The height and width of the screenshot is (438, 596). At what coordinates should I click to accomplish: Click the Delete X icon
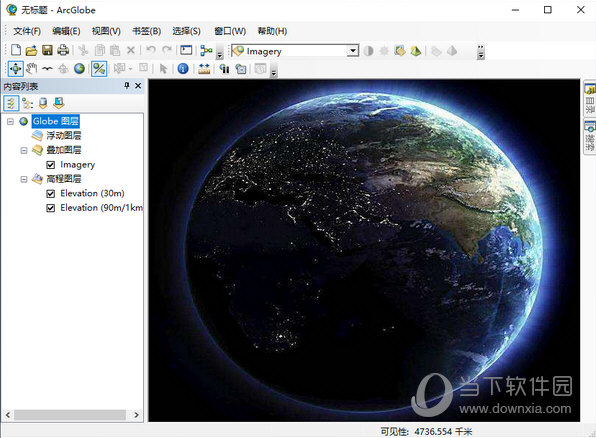pyautogui.click(x=131, y=50)
